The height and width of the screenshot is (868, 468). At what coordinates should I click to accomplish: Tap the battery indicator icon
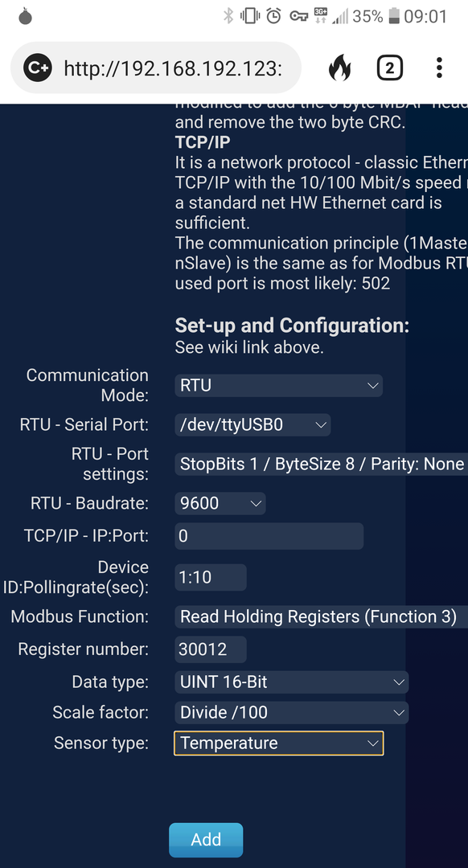[394, 16]
